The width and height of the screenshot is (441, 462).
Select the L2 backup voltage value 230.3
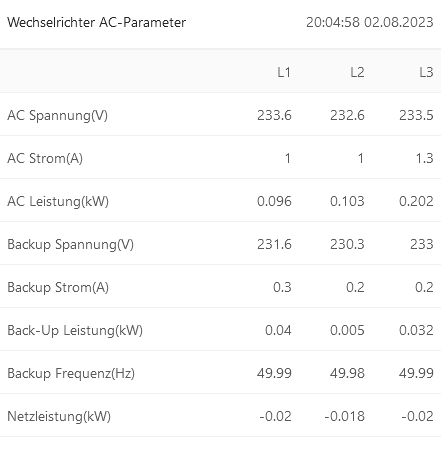pos(347,244)
